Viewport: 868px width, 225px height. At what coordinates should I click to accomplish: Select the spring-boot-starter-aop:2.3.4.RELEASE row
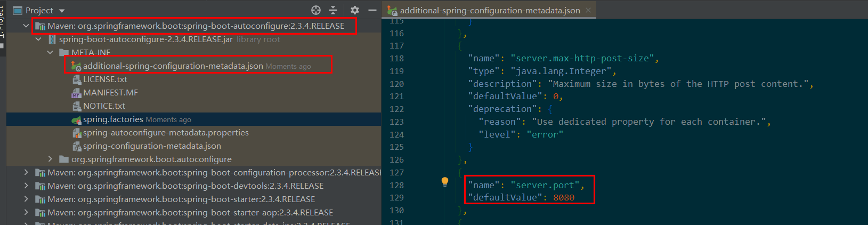tap(194, 212)
